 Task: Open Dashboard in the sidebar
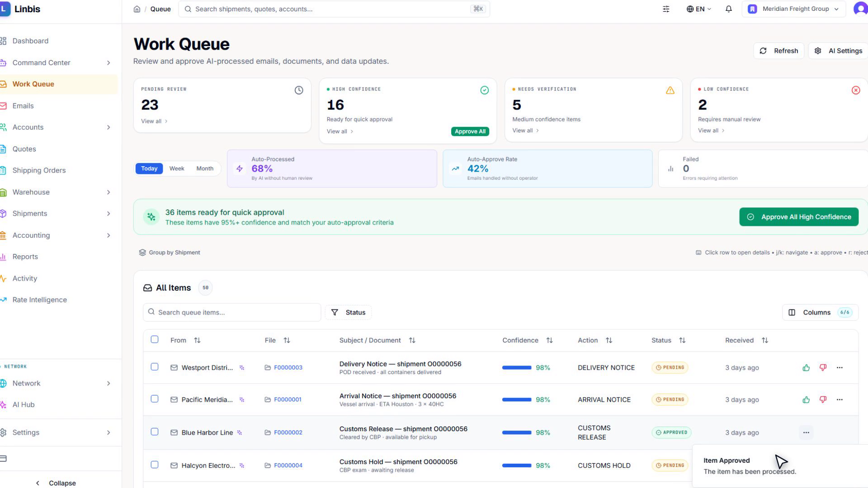click(x=30, y=41)
